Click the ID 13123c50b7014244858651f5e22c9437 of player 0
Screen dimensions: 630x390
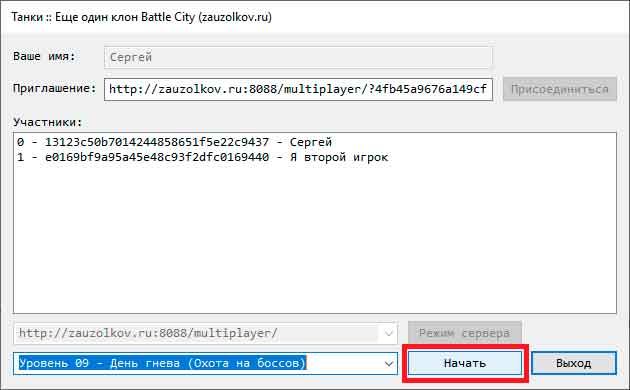point(157,142)
